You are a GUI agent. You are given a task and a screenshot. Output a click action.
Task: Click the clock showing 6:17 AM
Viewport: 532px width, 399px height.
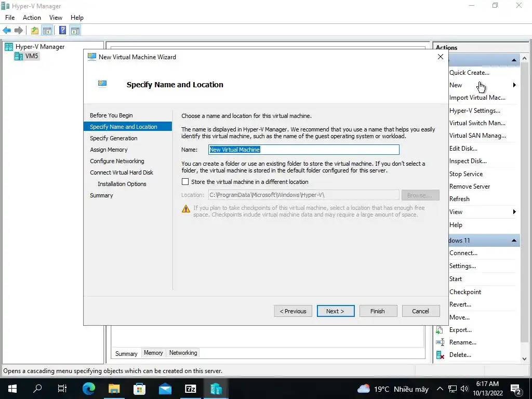[x=487, y=384]
